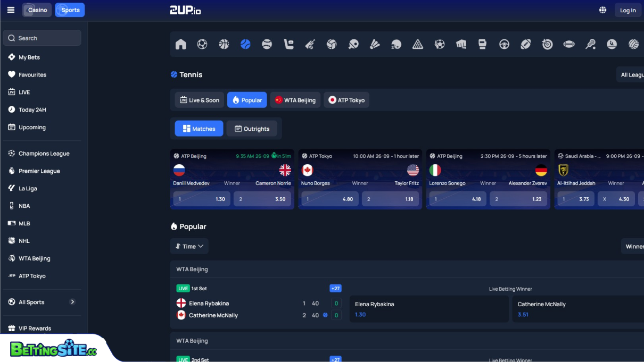Select the badminton sport icon

tap(375, 44)
